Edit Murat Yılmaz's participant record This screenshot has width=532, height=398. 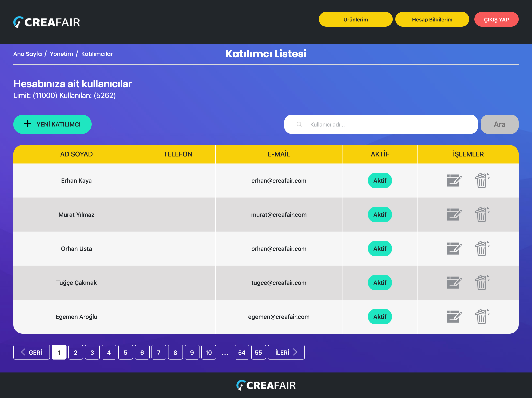pos(454,214)
